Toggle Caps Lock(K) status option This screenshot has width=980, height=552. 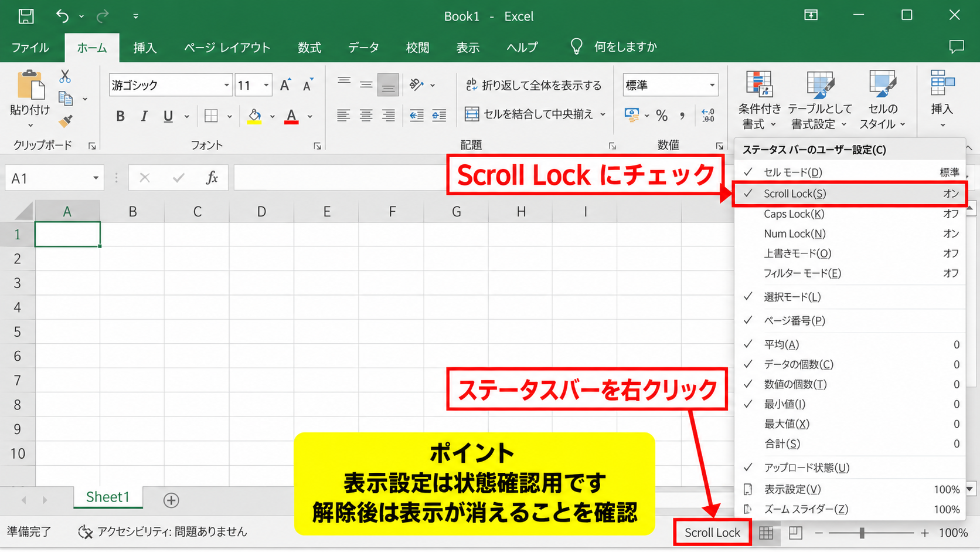(849, 214)
